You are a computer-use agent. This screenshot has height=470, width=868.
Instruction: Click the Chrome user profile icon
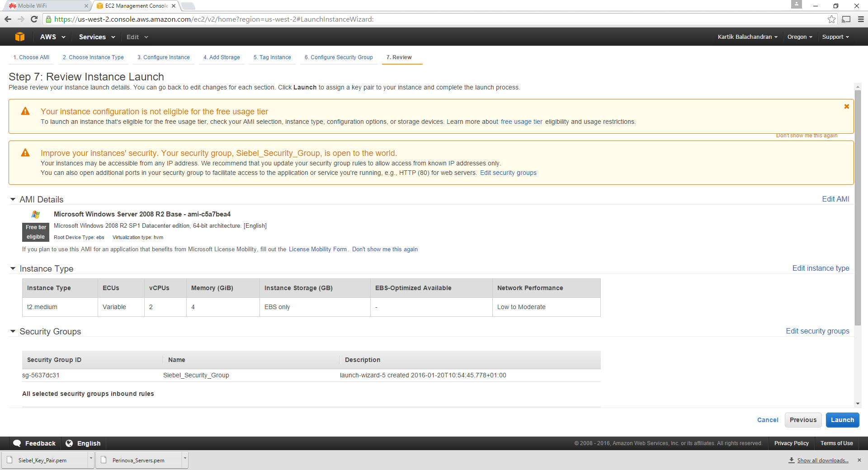click(797, 5)
